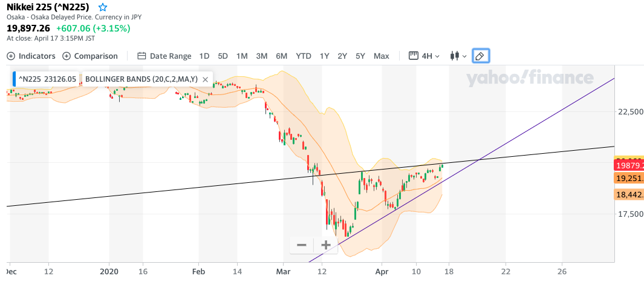This screenshot has width=644, height=290.
Task: Open the Indicators menu
Action: click(31, 56)
